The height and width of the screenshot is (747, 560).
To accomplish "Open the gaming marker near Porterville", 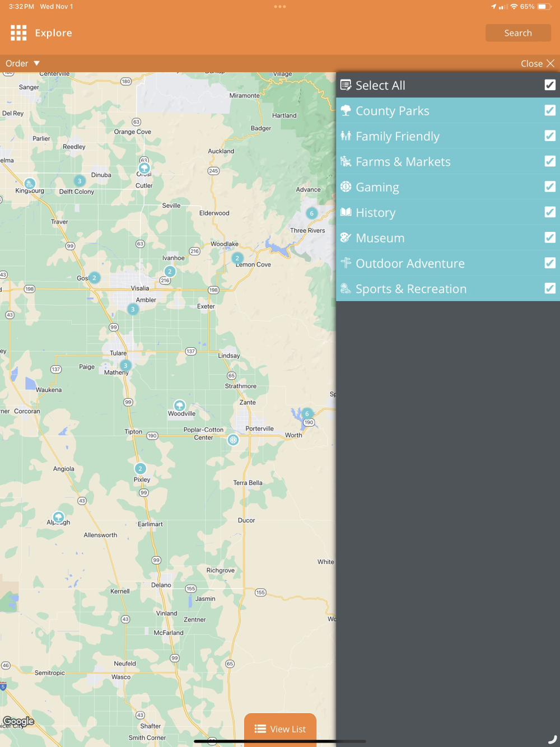I will (233, 440).
